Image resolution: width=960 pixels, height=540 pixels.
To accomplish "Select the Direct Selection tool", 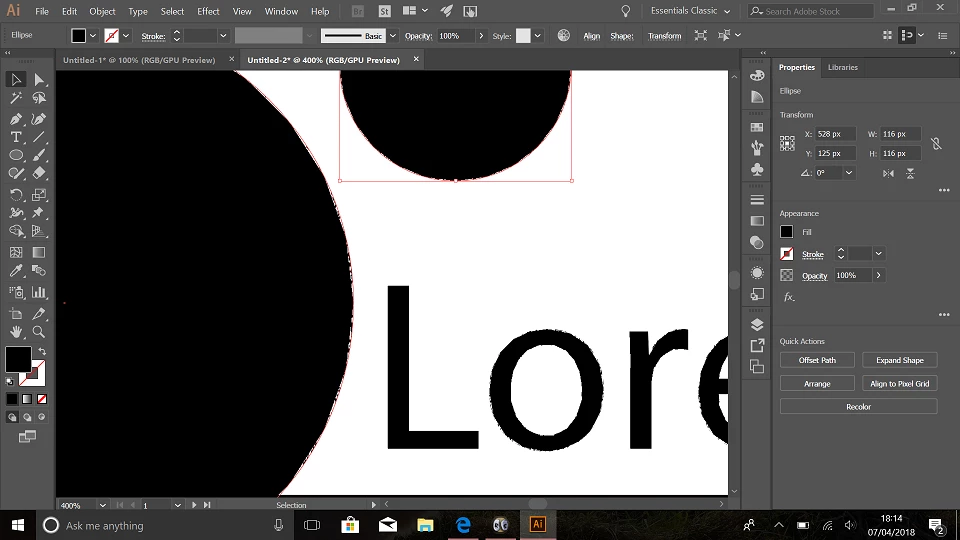I will [x=39, y=79].
